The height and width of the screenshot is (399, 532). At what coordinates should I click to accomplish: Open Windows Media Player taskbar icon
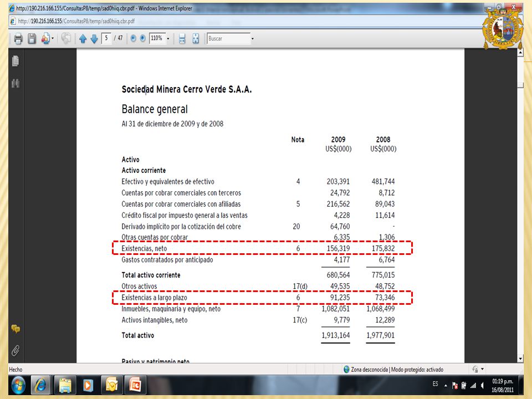tap(88, 385)
